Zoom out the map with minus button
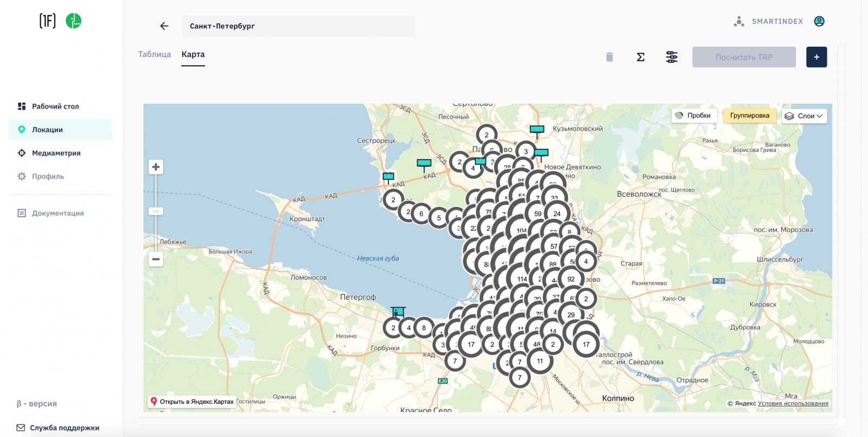The width and height of the screenshot is (868, 437). pos(156,259)
